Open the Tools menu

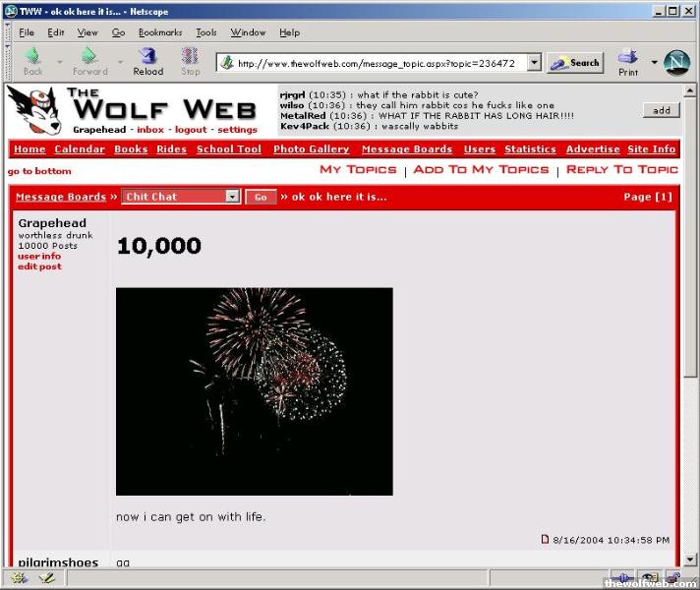pyautogui.click(x=205, y=32)
